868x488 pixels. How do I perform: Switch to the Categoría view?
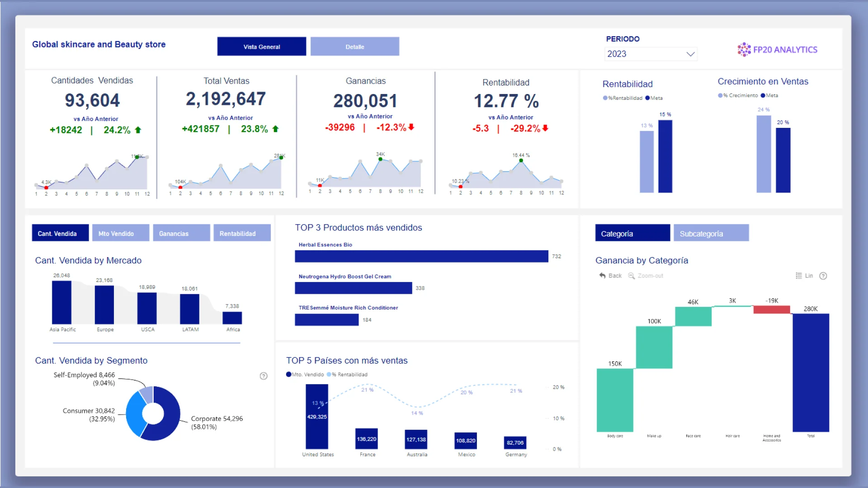pyautogui.click(x=632, y=233)
